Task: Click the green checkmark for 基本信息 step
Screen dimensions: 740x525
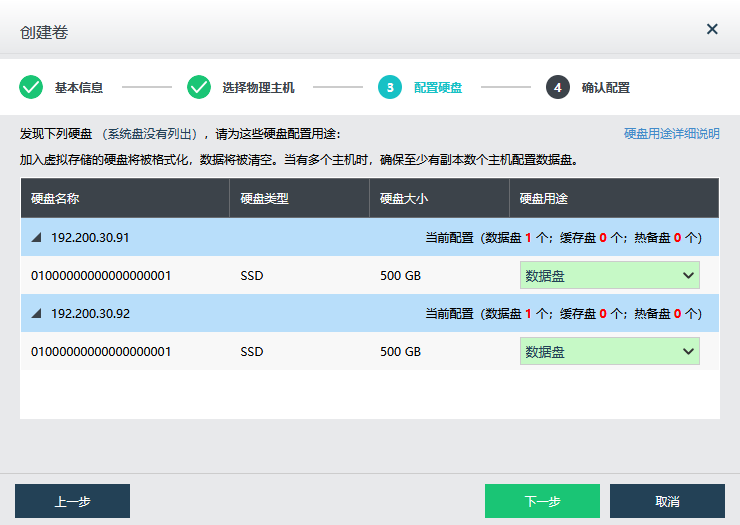Action: tap(31, 87)
